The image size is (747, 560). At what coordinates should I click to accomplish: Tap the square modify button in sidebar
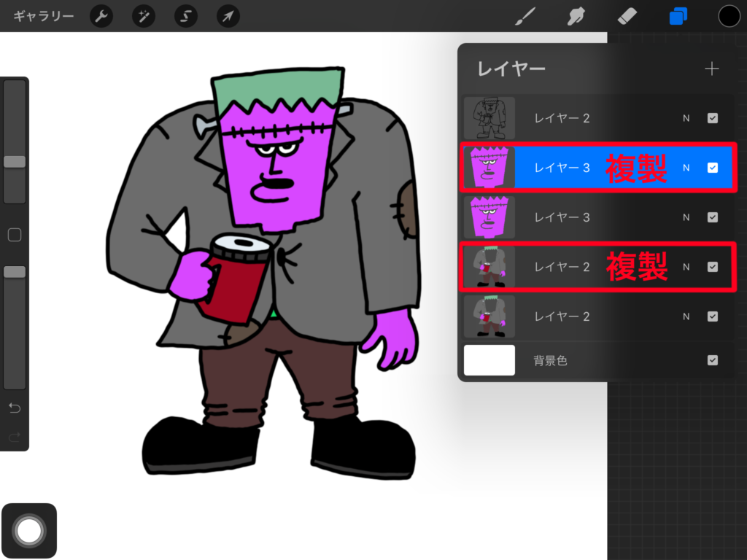click(x=15, y=235)
